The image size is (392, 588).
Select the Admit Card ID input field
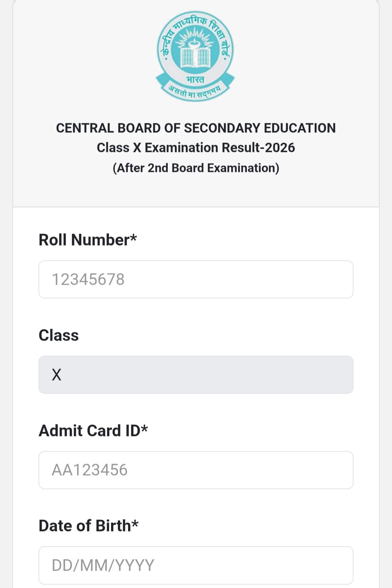point(196,470)
